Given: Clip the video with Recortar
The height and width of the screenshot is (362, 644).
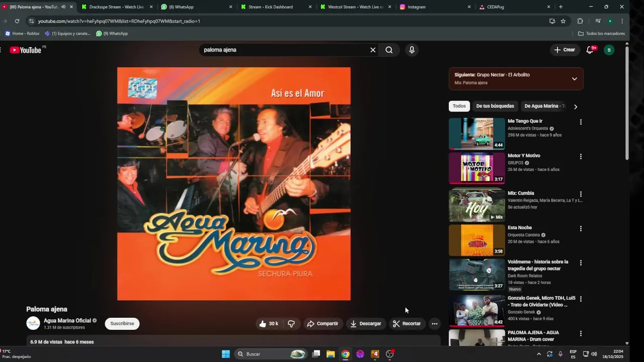Looking at the screenshot, I should click(407, 324).
